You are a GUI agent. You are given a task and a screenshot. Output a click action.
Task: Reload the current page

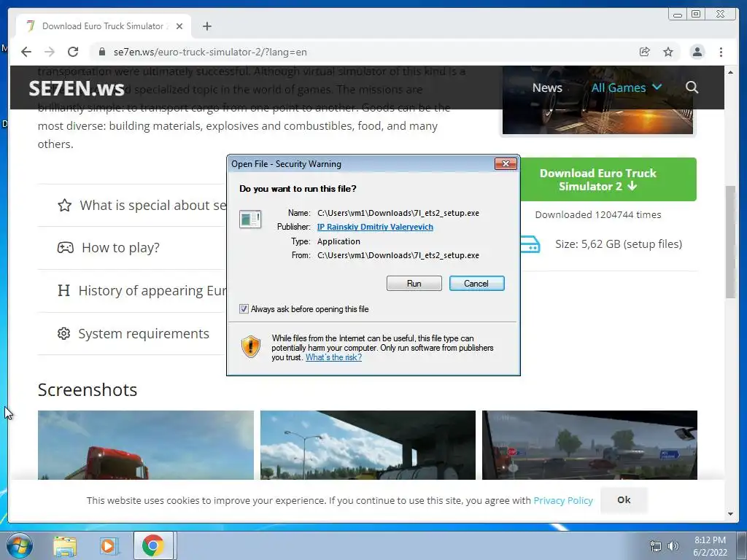(x=73, y=52)
